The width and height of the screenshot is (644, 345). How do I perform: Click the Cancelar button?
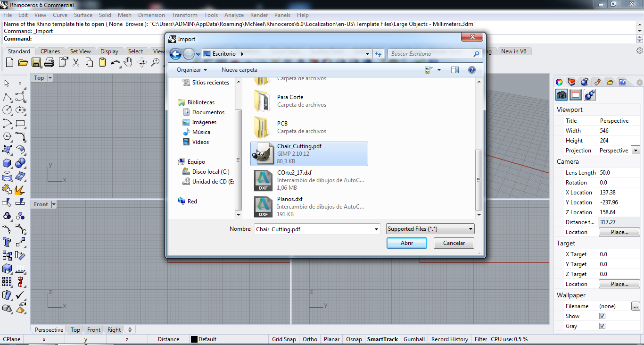click(454, 243)
